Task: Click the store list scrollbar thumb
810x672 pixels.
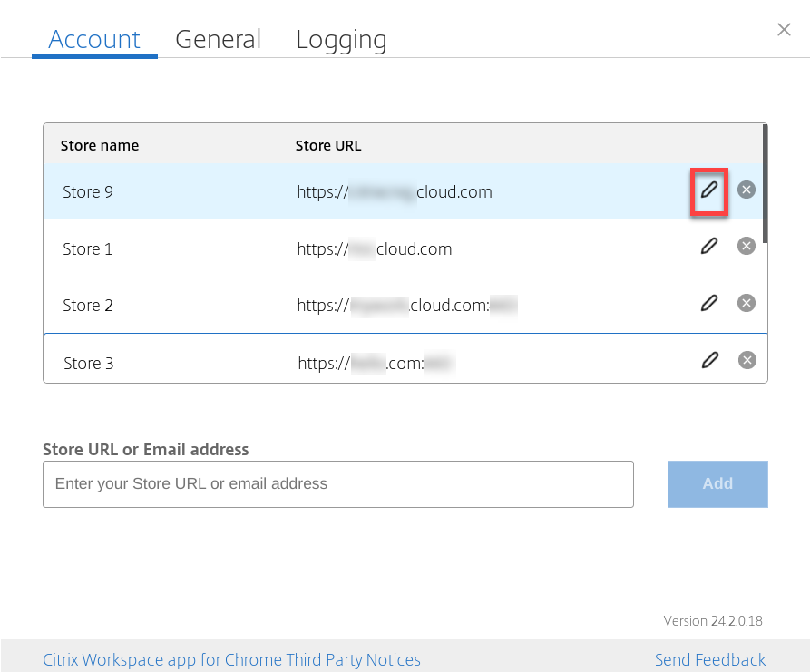Action: 765,184
